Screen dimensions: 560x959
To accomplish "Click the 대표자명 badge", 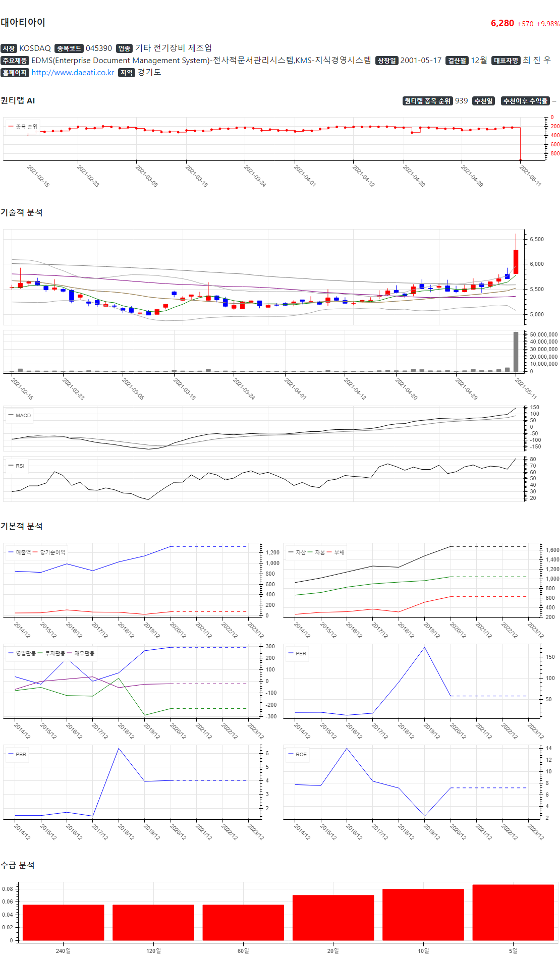I will 506,61.
